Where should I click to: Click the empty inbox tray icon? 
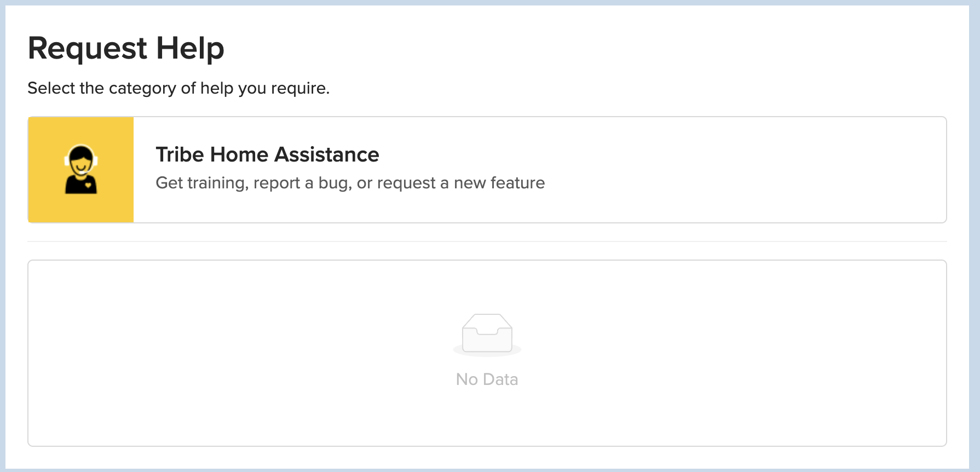[x=487, y=333]
